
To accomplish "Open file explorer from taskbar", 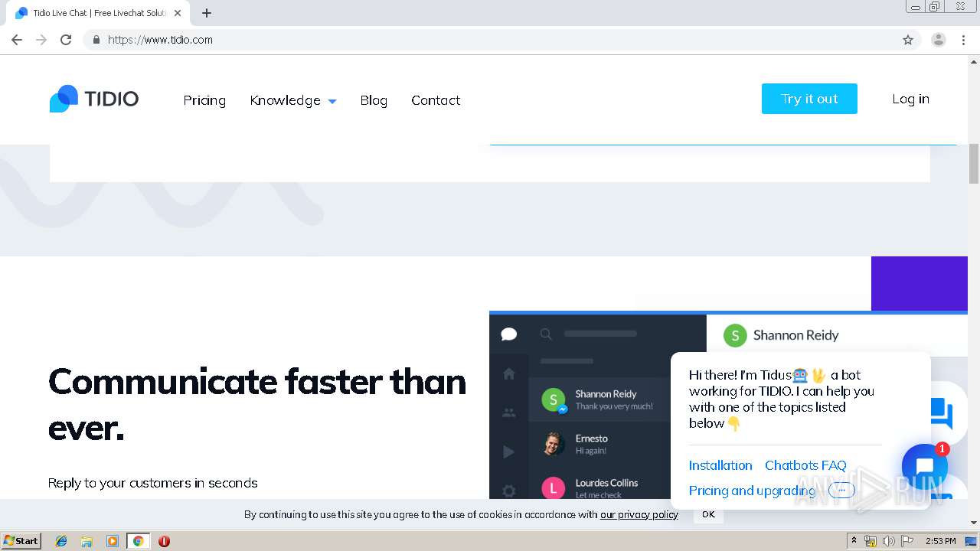I will [x=87, y=541].
